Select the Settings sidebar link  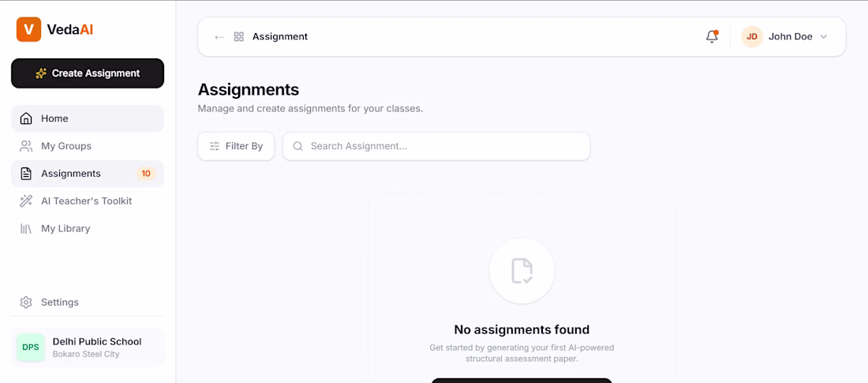88,302
